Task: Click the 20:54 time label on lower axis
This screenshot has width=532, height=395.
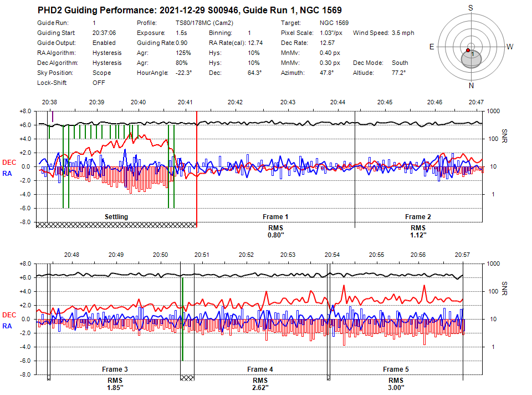Action: 332,255
